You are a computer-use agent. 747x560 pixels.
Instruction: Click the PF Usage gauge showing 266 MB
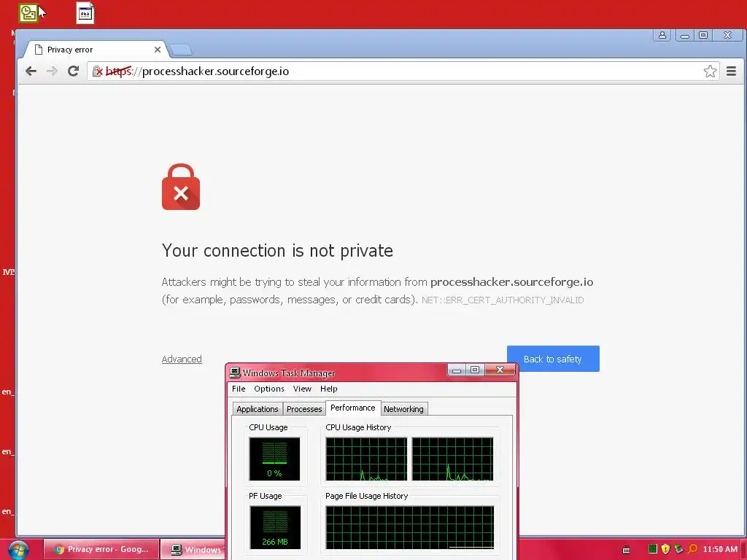(x=275, y=528)
